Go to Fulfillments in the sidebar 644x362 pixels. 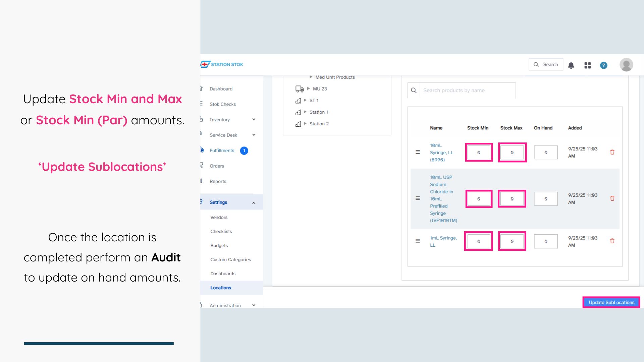pos(222,150)
